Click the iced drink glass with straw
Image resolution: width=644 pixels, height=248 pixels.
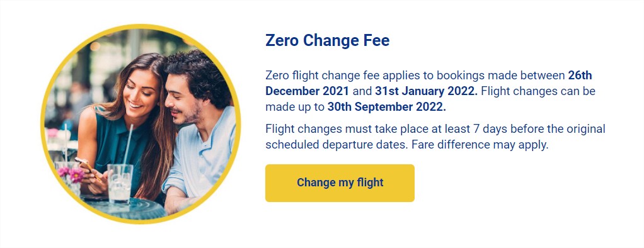click(120, 183)
